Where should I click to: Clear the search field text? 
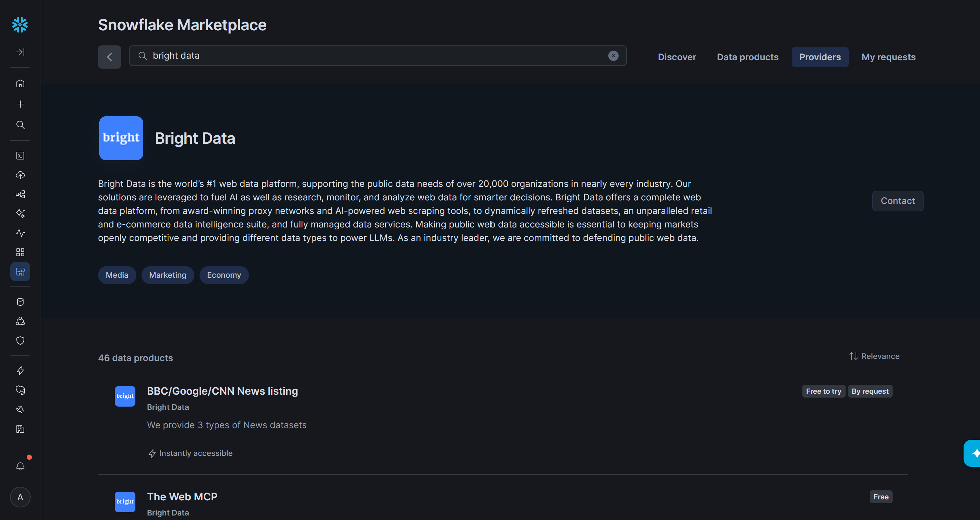point(613,56)
